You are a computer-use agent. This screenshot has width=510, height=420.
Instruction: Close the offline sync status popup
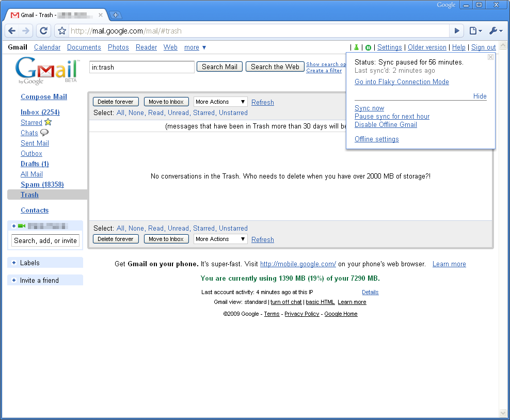[490, 57]
